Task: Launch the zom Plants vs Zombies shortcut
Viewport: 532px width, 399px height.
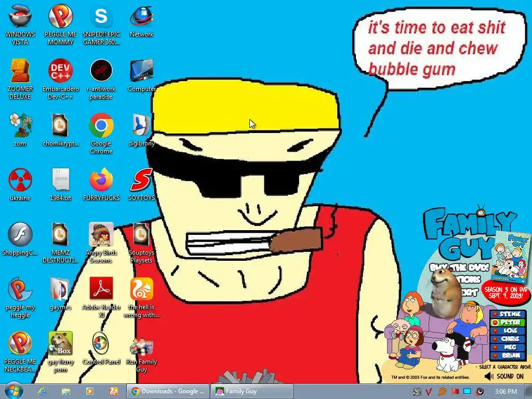Action: [20, 129]
